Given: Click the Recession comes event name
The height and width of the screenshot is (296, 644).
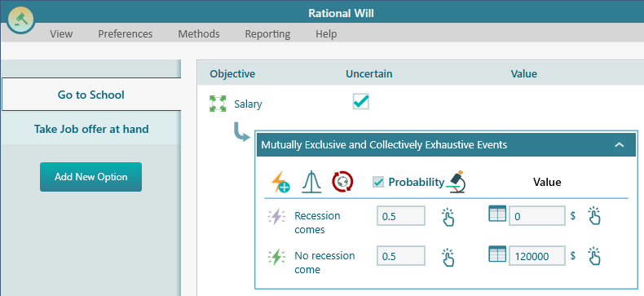Looking at the screenshot, I should point(317,223).
